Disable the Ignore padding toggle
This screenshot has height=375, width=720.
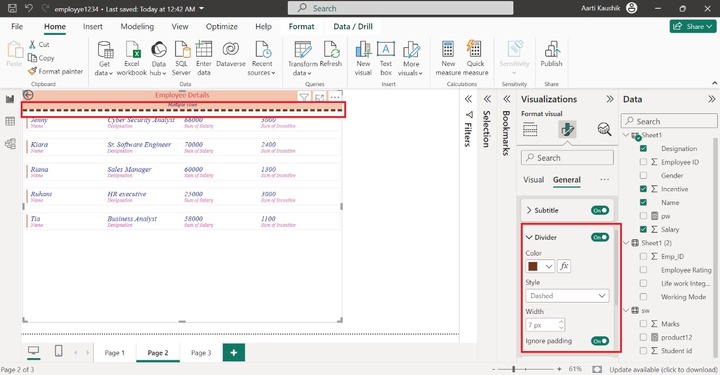coord(600,341)
